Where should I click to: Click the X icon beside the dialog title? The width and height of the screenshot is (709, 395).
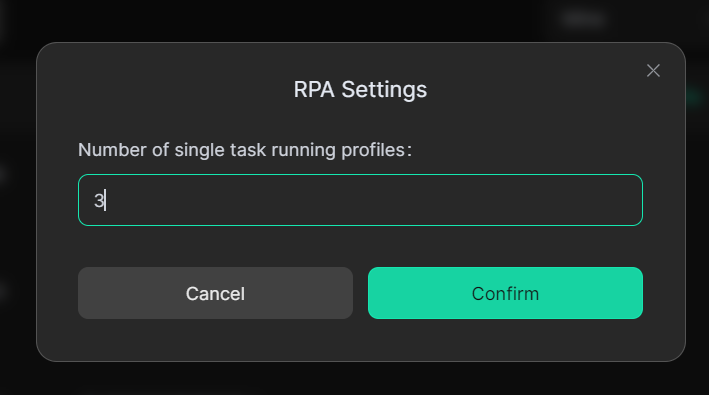click(x=653, y=71)
